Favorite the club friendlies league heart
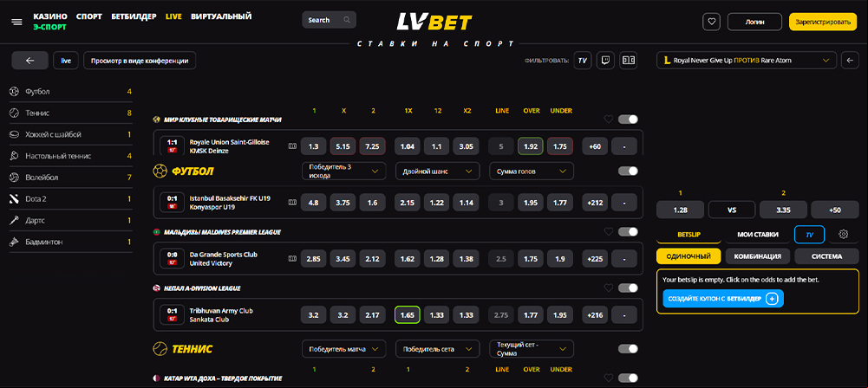Image resolution: width=868 pixels, height=388 pixels. pyautogui.click(x=609, y=120)
